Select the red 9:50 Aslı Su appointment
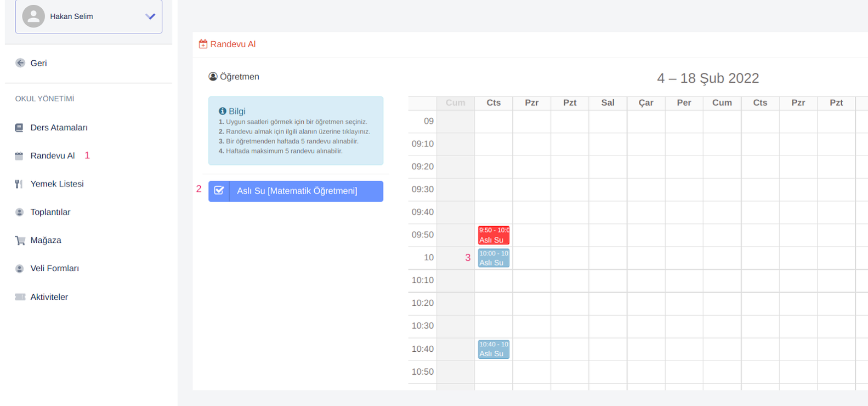This screenshot has width=868, height=406. 493,235
